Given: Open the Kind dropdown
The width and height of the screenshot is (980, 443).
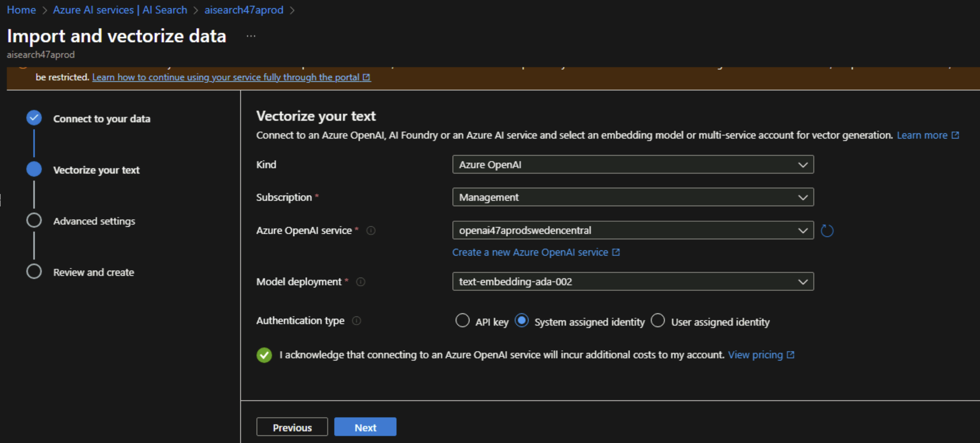Looking at the screenshot, I should point(633,165).
